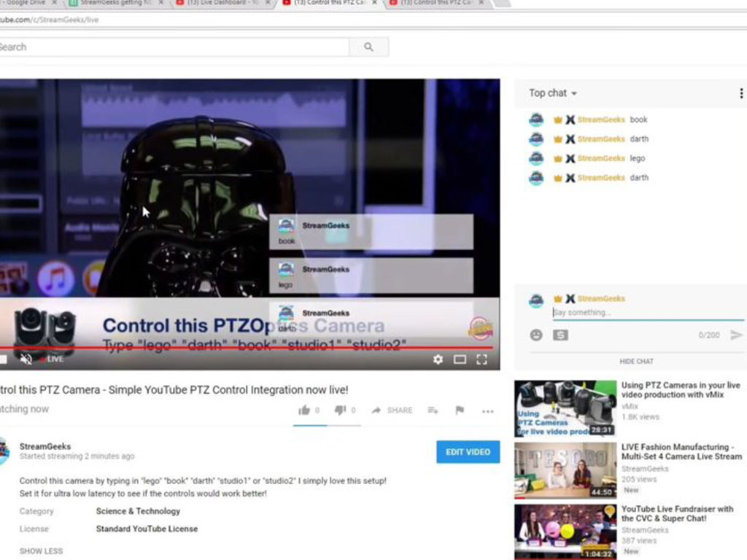Click the HIDE CHAT button

(636, 362)
